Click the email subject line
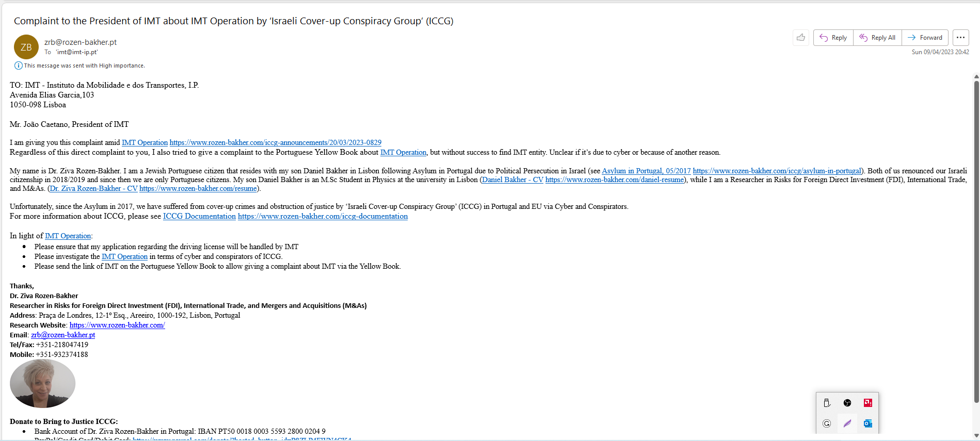 point(234,21)
